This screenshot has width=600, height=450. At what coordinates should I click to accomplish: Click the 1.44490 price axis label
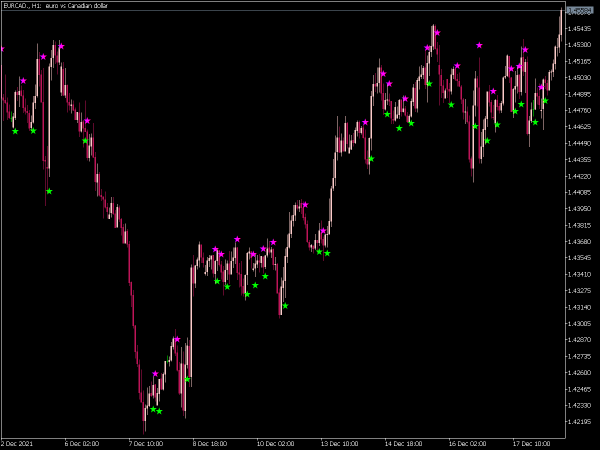click(580, 143)
